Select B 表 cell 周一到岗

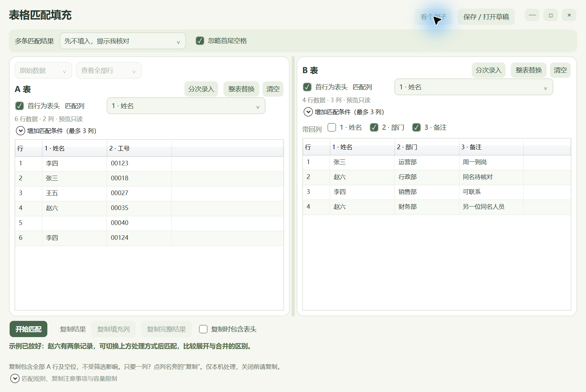pos(491,162)
